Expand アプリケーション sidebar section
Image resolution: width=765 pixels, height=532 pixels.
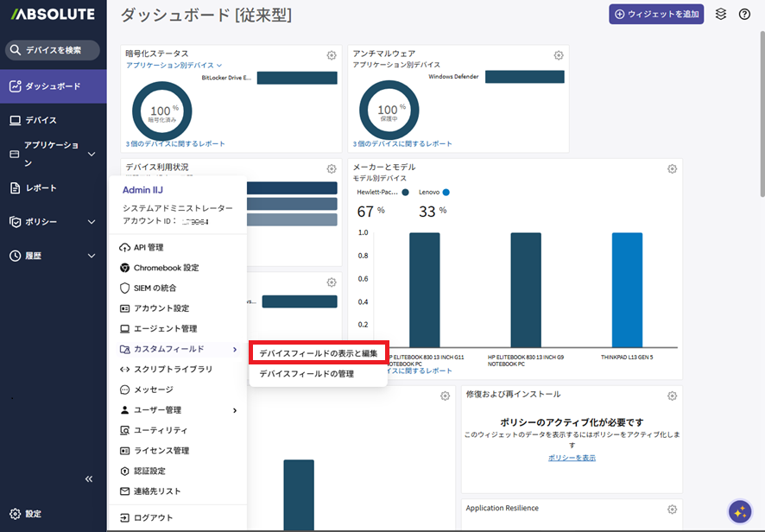[92, 154]
